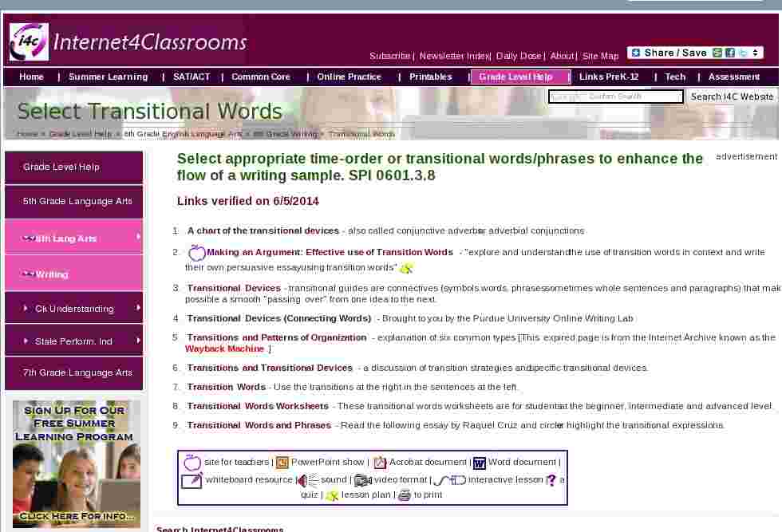Open the Daily Dose link
Viewport: 782px width, 532px height.
pos(519,56)
